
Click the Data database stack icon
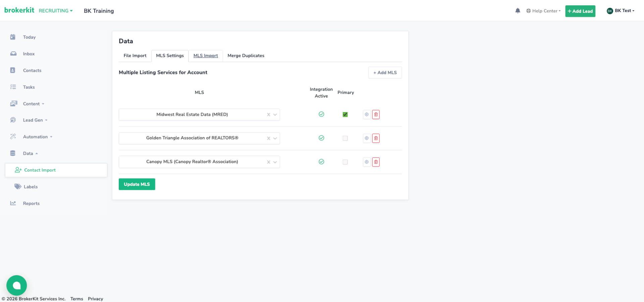[13, 153]
